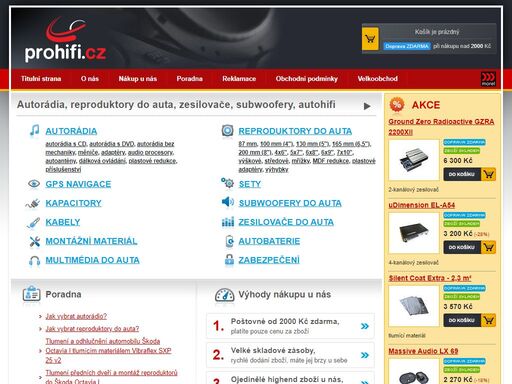512x384 pixels.
Task: Open the SETY category link
Action: [x=250, y=184]
